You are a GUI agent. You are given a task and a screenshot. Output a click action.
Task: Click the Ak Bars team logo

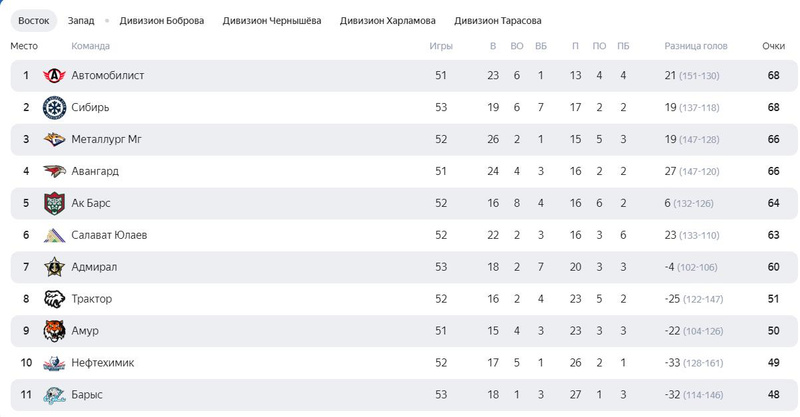(x=54, y=204)
